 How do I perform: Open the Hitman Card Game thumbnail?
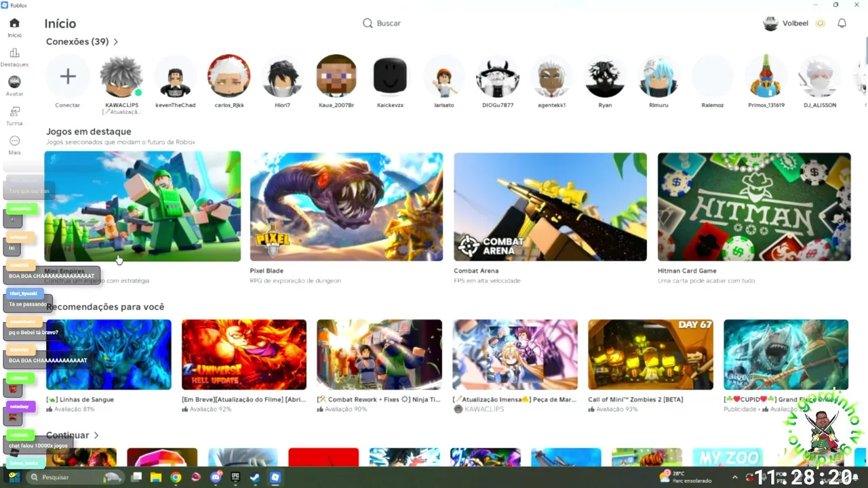(x=754, y=206)
